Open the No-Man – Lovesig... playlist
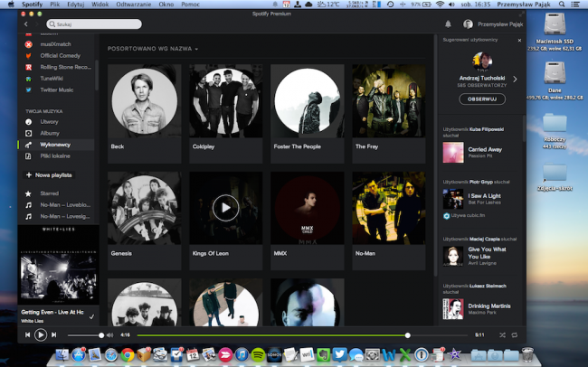The image size is (588, 367). coord(65,216)
